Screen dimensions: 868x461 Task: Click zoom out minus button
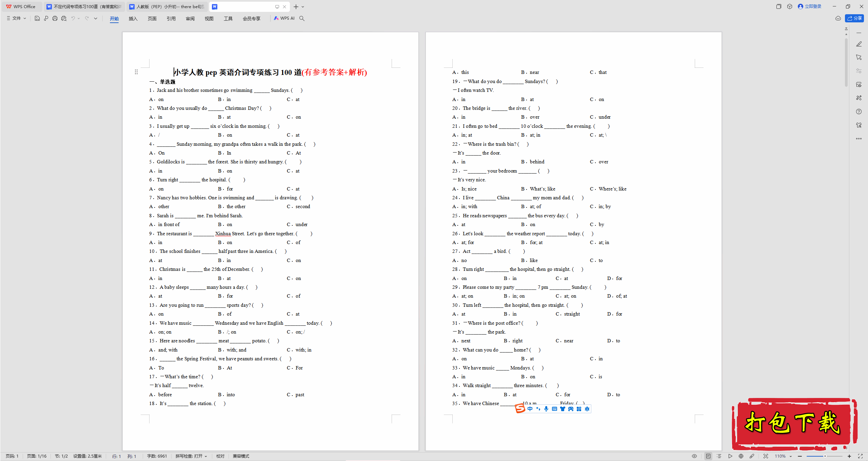point(800,456)
